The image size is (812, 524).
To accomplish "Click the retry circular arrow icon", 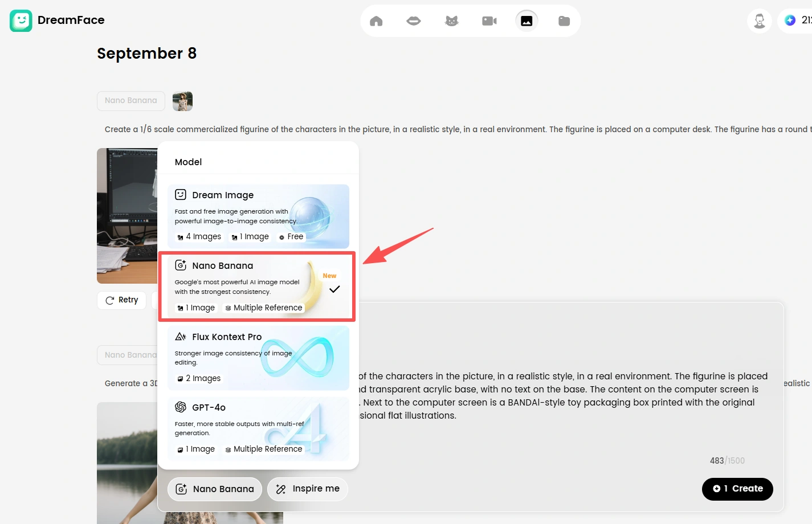I will tap(110, 300).
